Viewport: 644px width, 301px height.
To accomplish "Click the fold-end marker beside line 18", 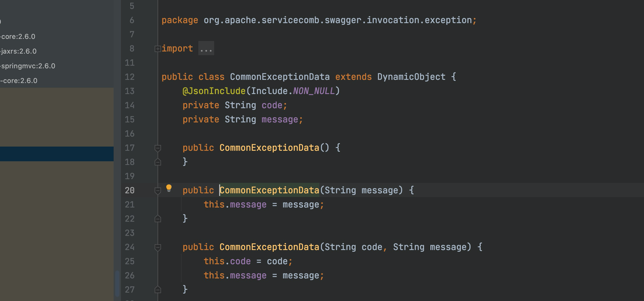I will [x=158, y=162].
